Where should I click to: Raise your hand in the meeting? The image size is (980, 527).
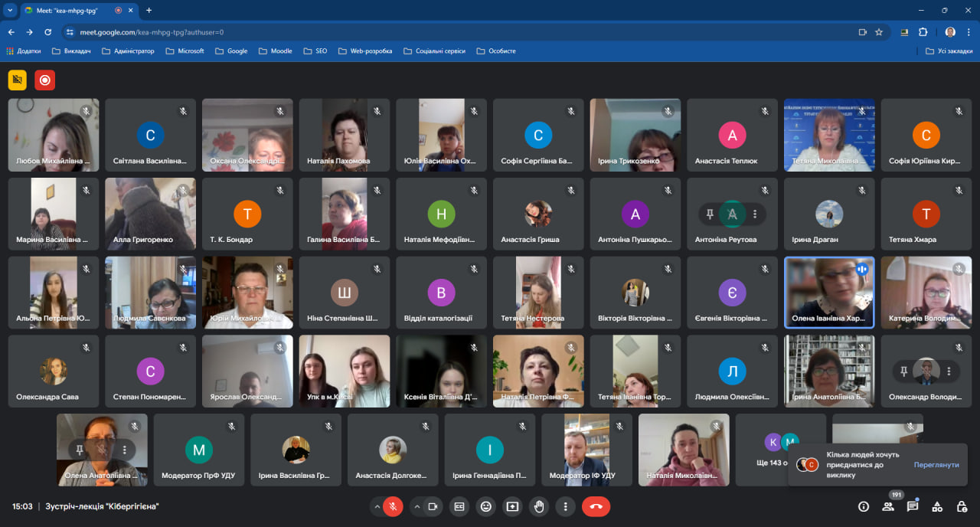[538, 506]
